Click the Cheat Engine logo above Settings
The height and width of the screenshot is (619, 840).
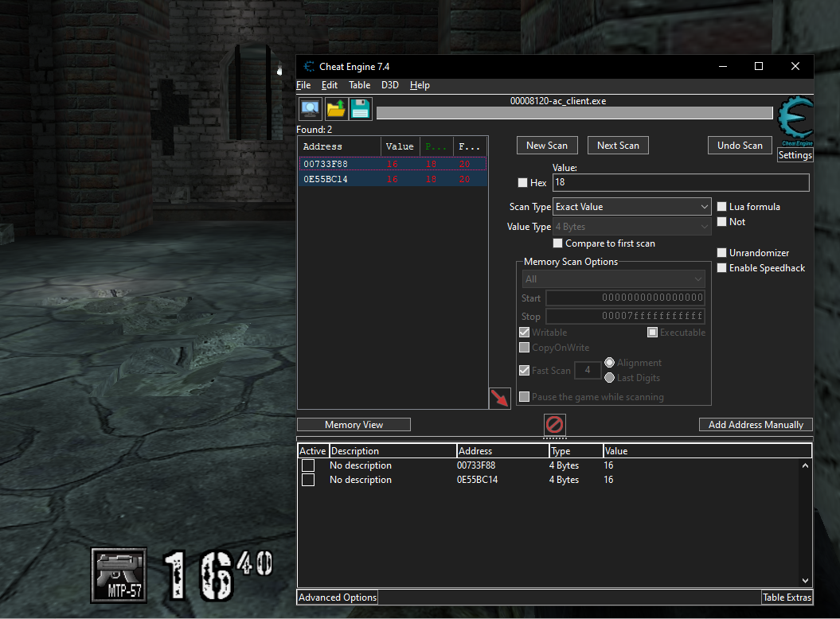click(793, 119)
